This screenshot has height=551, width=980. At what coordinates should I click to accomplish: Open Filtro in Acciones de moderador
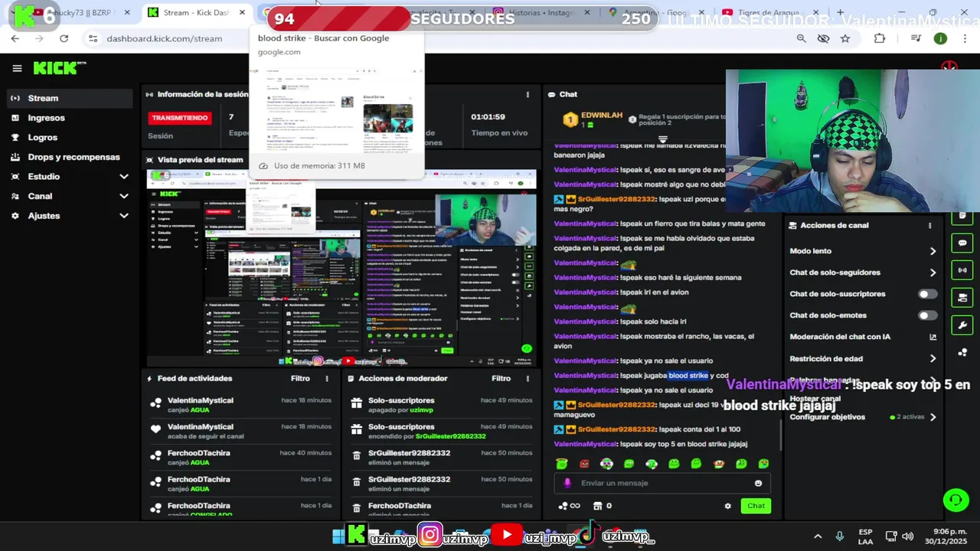coord(501,378)
